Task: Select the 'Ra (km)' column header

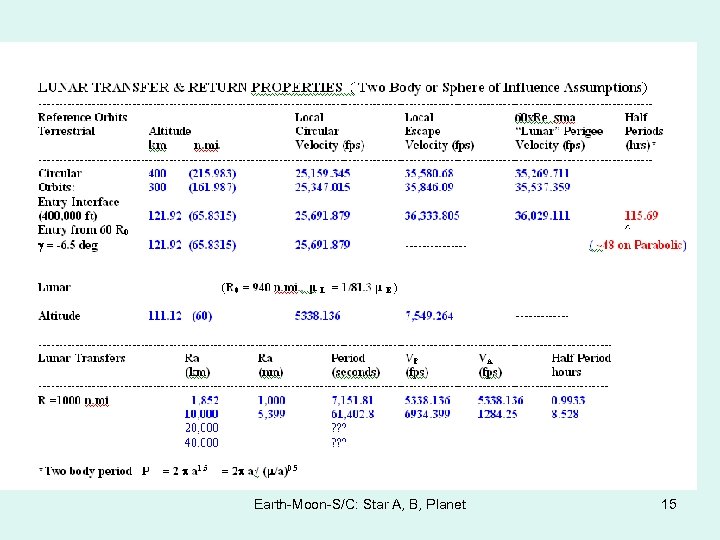Action: (x=197, y=365)
